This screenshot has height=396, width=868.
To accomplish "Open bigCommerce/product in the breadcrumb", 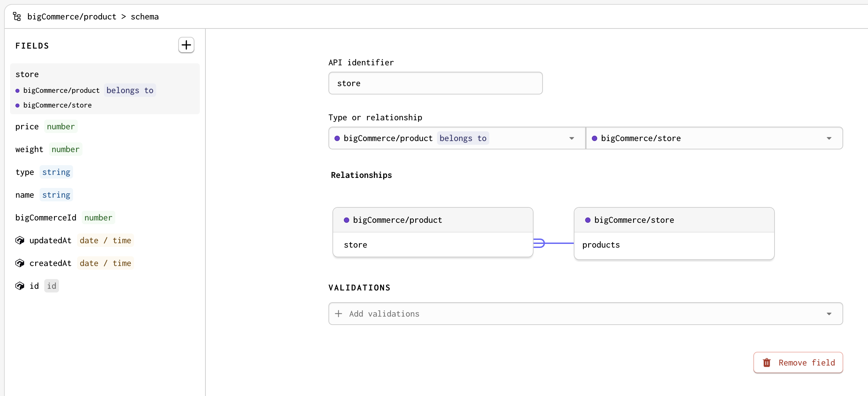I will click(72, 16).
